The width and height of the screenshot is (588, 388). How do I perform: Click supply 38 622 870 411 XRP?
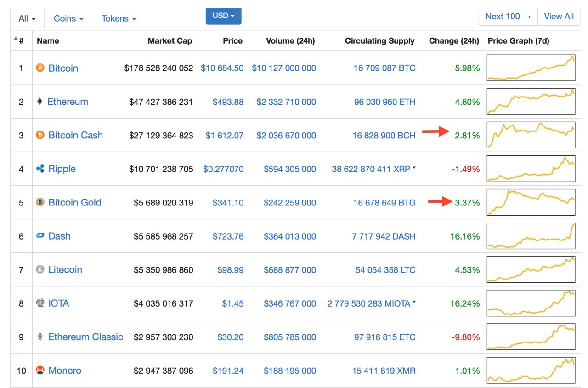(371, 169)
